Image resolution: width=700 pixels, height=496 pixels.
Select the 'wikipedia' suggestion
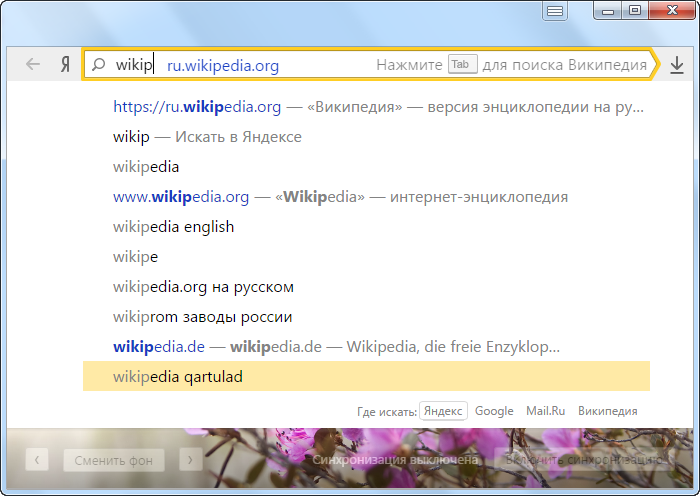tap(366, 167)
